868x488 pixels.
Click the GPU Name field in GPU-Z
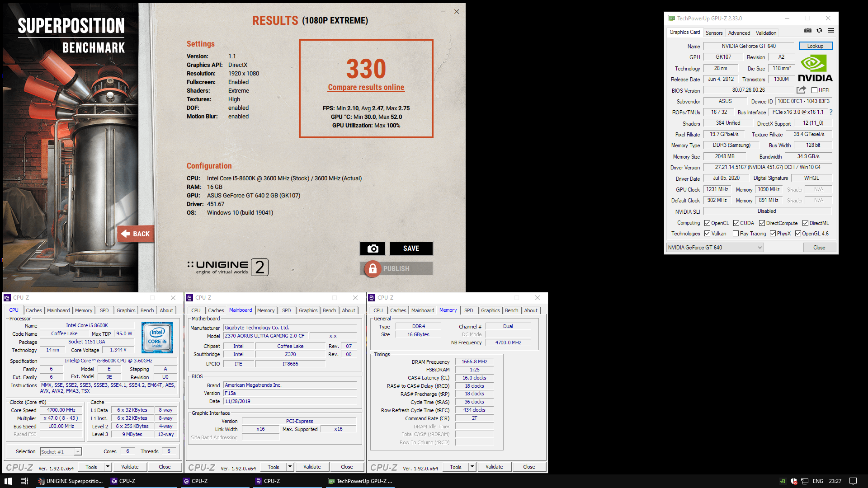coord(749,46)
